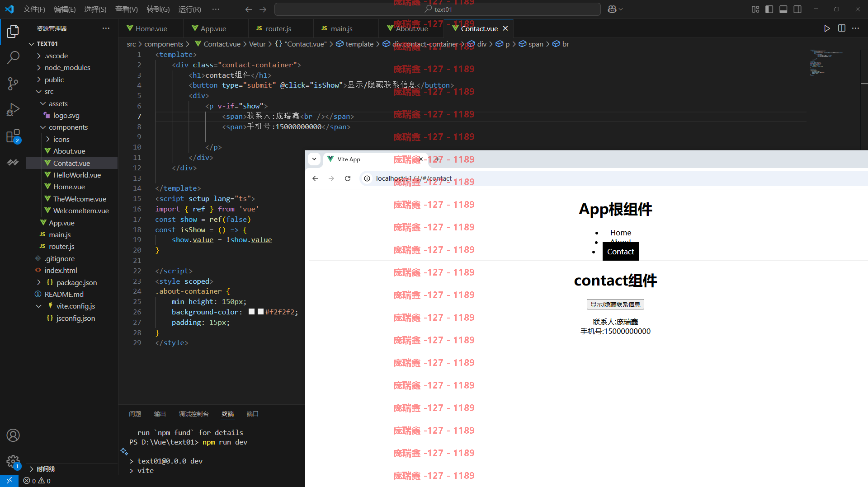Click the browser address bar URL
The width and height of the screenshot is (868, 487).
pyautogui.click(x=414, y=178)
